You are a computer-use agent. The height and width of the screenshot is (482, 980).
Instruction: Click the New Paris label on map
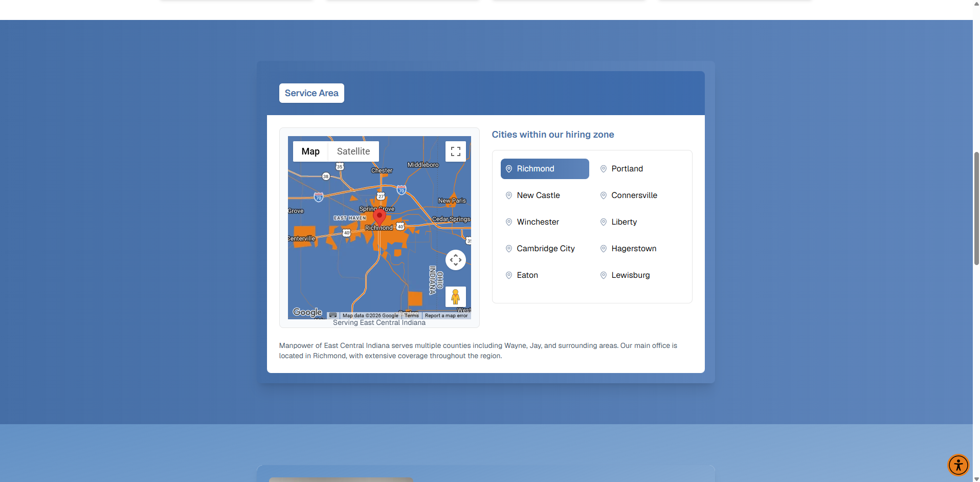[x=452, y=201]
